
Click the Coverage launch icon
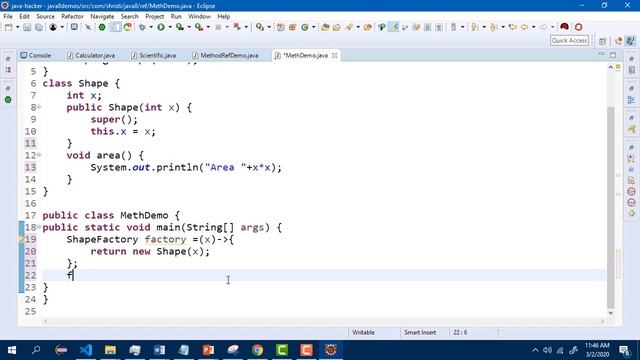click(x=180, y=27)
